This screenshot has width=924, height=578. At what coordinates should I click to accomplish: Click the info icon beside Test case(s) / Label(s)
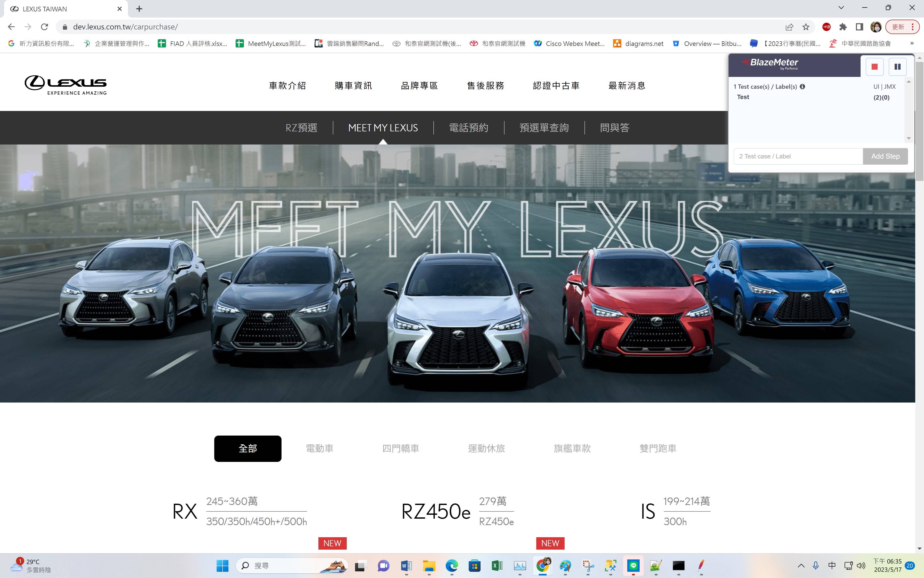point(802,86)
